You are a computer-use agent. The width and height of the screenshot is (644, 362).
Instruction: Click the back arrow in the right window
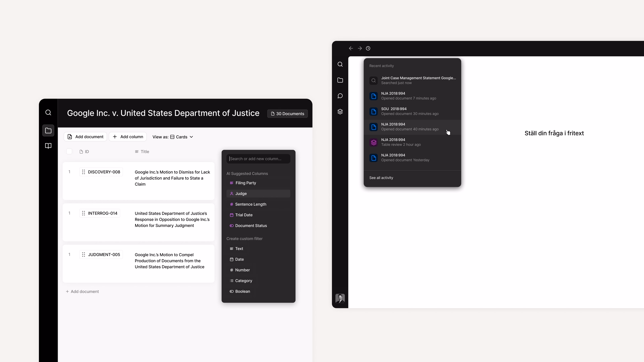(351, 48)
